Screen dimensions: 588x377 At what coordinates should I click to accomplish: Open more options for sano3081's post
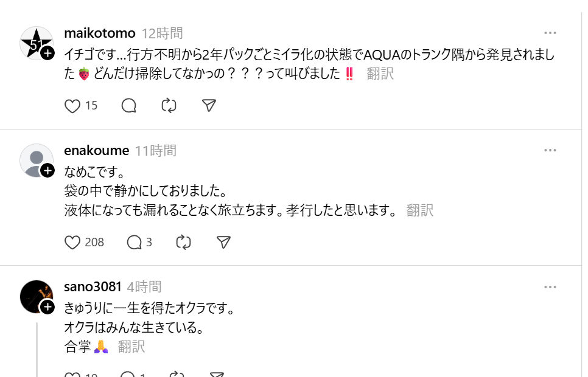coord(550,286)
